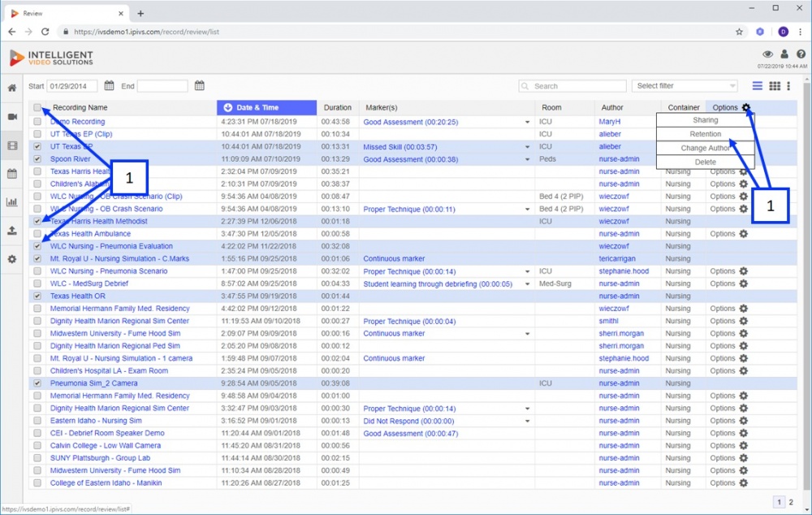Open Options gear for Calvin College row

(x=744, y=446)
